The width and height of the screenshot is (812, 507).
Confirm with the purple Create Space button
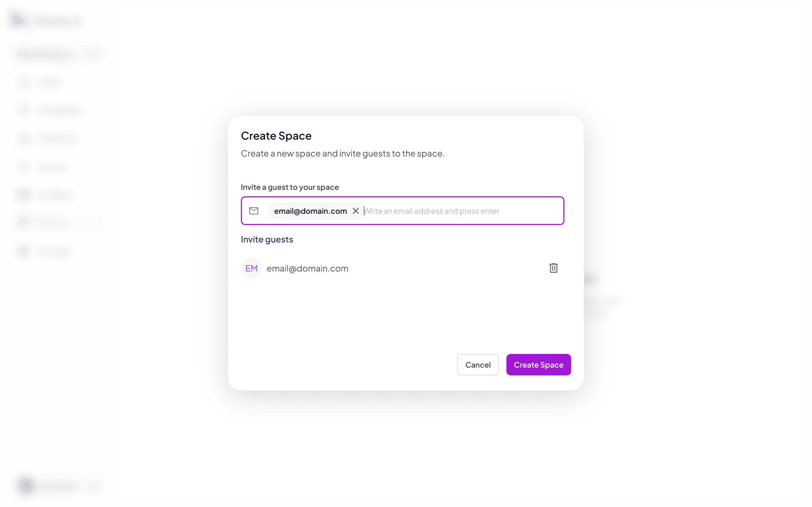click(538, 364)
